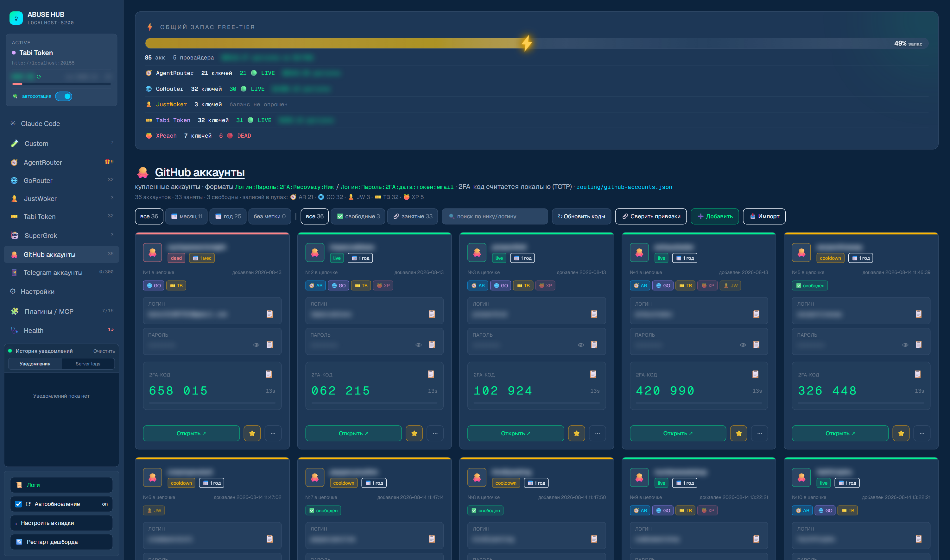The height and width of the screenshot is (560, 950).
Task: Show password of account №1
Action: (x=256, y=345)
